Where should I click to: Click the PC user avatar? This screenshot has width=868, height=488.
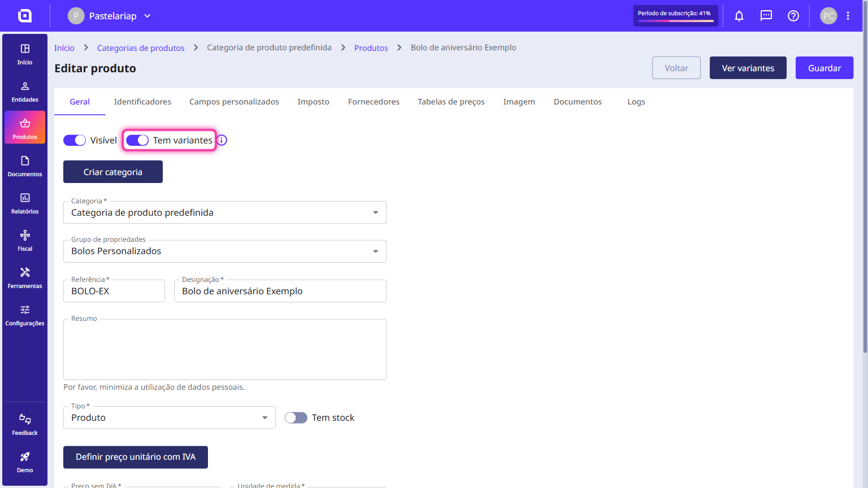tap(828, 16)
